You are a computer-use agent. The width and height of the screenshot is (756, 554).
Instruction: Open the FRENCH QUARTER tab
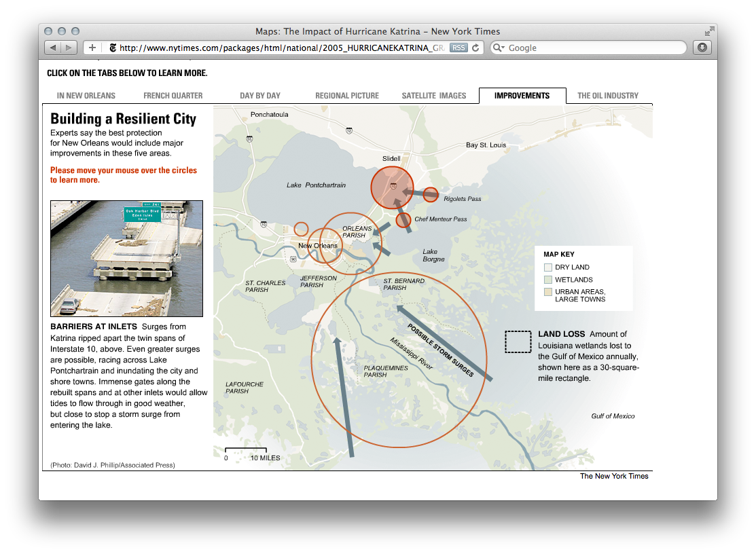[x=173, y=96]
